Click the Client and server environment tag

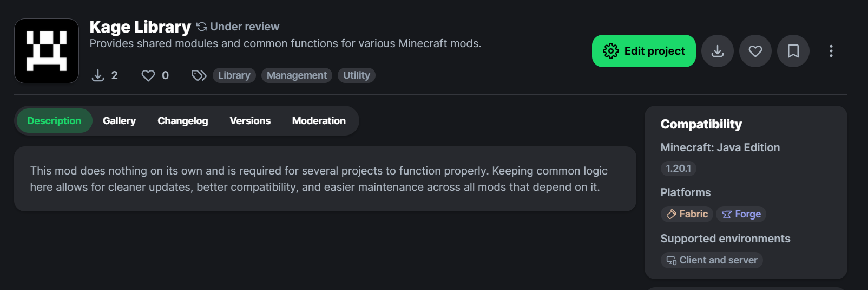point(712,260)
